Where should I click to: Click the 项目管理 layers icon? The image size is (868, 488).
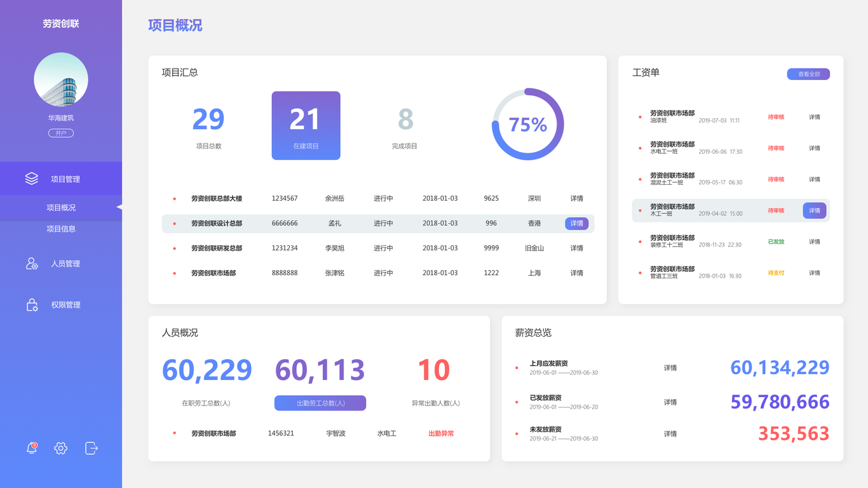[x=32, y=179]
